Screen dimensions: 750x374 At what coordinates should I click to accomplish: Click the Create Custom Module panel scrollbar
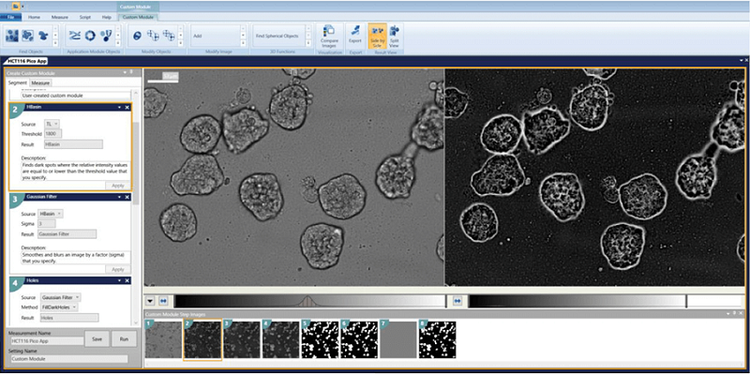[136, 163]
